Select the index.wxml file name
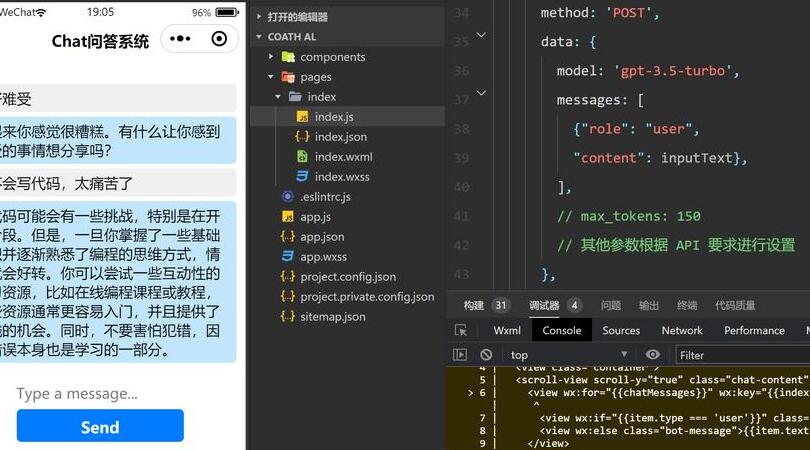This screenshot has height=450, width=810. coord(344,157)
